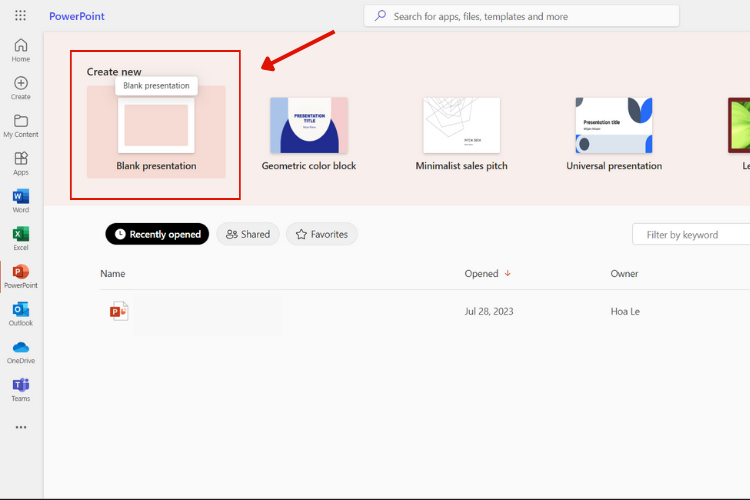Open the Create sidebar icon

[x=21, y=88]
